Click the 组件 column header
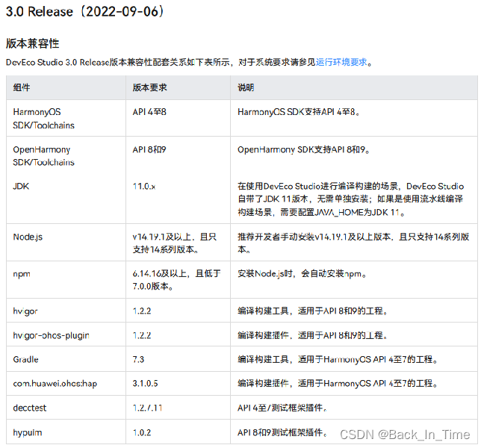481x448 pixels. 22,87
